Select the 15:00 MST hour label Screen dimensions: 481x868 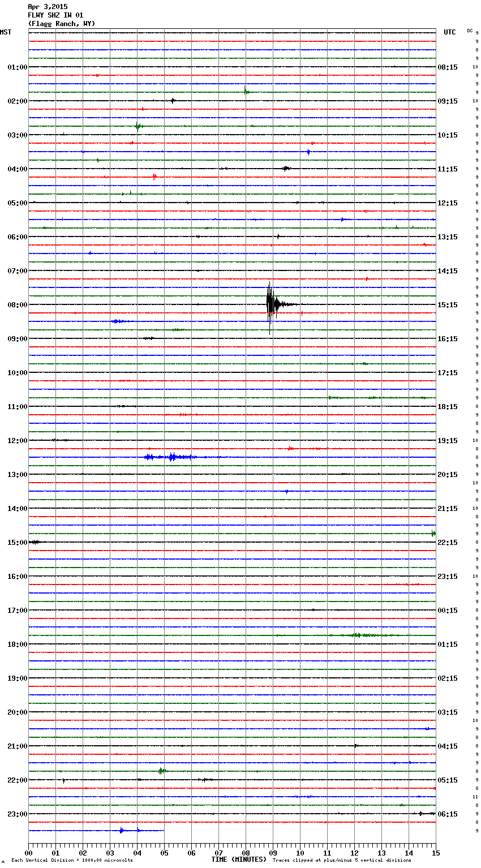click(18, 543)
